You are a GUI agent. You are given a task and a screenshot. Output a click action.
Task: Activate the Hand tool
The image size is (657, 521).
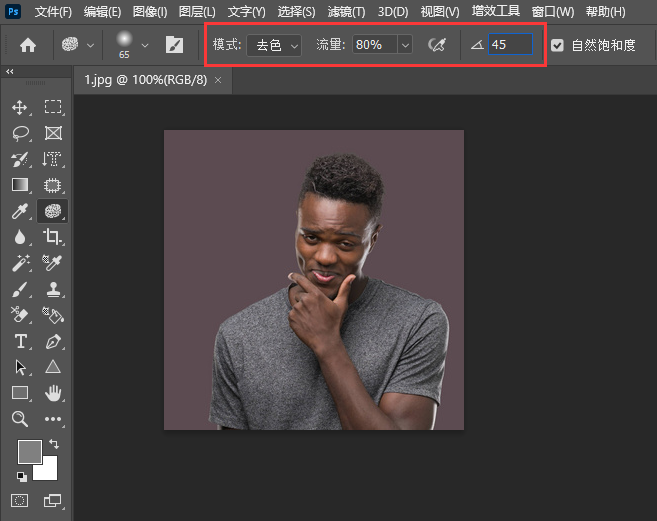53,393
